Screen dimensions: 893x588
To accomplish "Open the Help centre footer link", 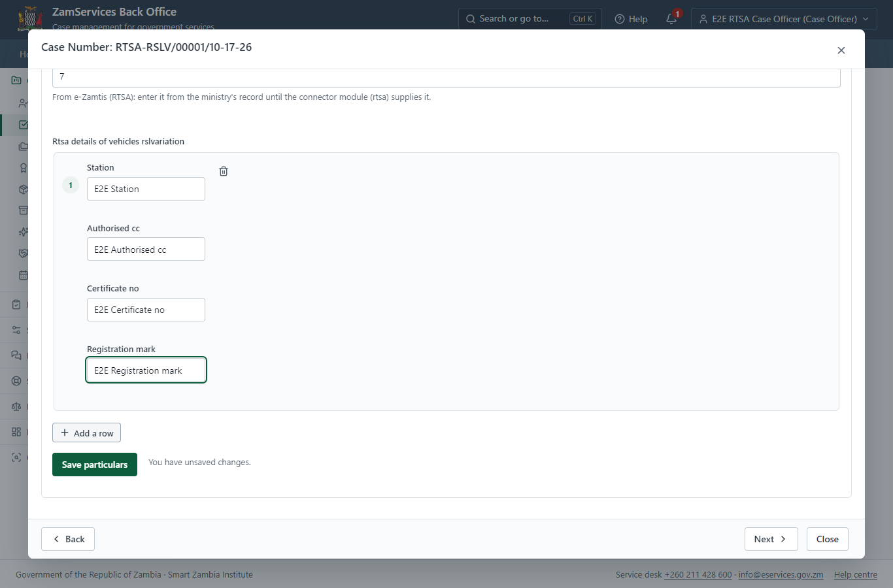I will [x=856, y=575].
